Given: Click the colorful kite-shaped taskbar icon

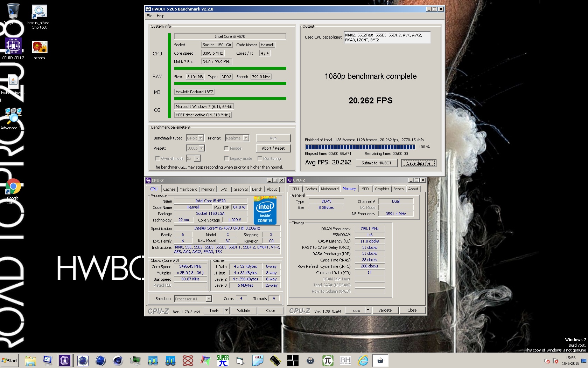Looking at the screenshot, I should [205, 361].
